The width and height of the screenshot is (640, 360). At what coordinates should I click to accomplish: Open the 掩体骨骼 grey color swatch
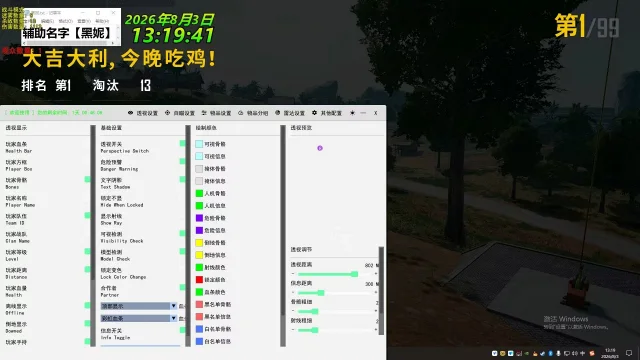click(199, 169)
